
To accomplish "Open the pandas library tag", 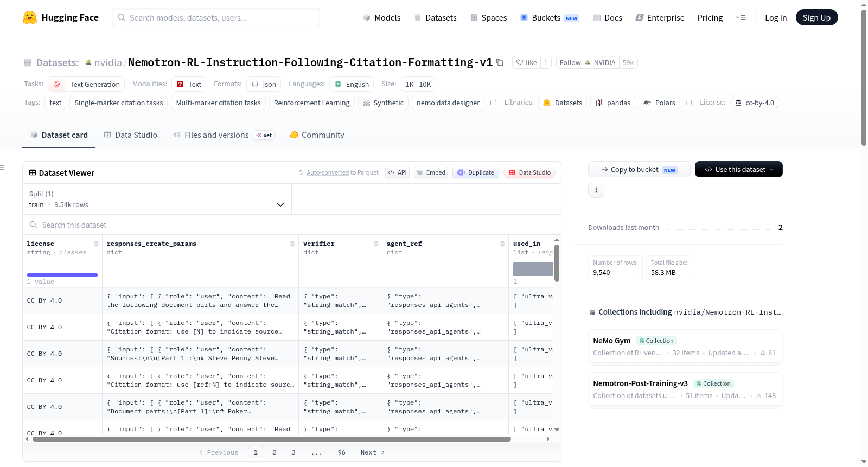I will pyautogui.click(x=612, y=103).
